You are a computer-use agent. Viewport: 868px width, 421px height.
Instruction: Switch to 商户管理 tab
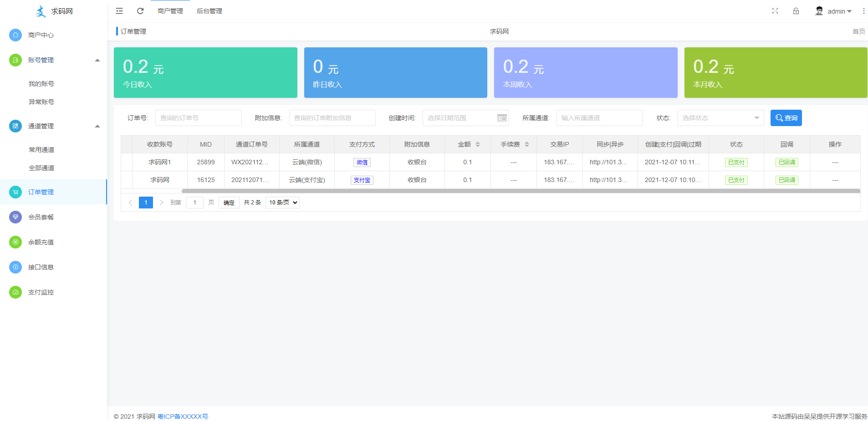(170, 11)
